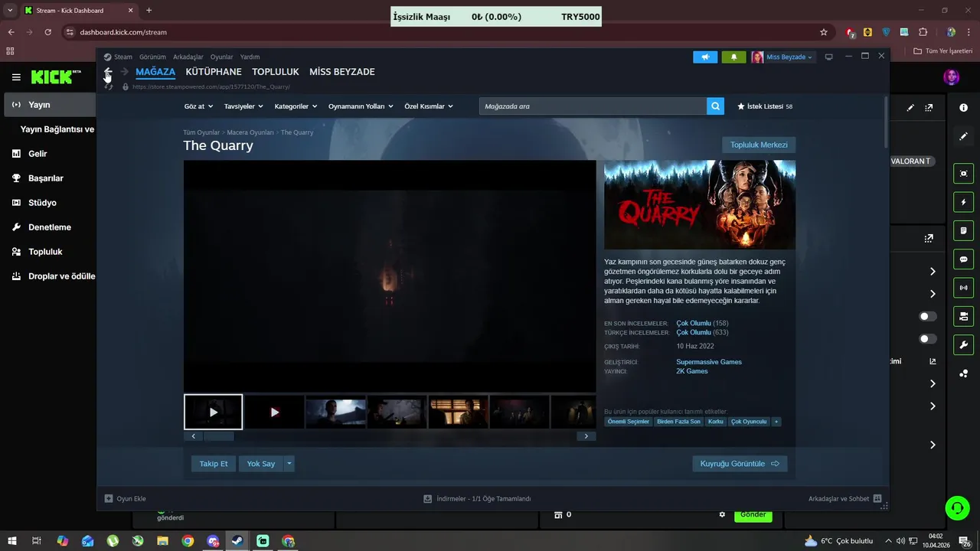The height and width of the screenshot is (551, 980).
Task: Click the Steam store search magnifier button
Action: 715,106
